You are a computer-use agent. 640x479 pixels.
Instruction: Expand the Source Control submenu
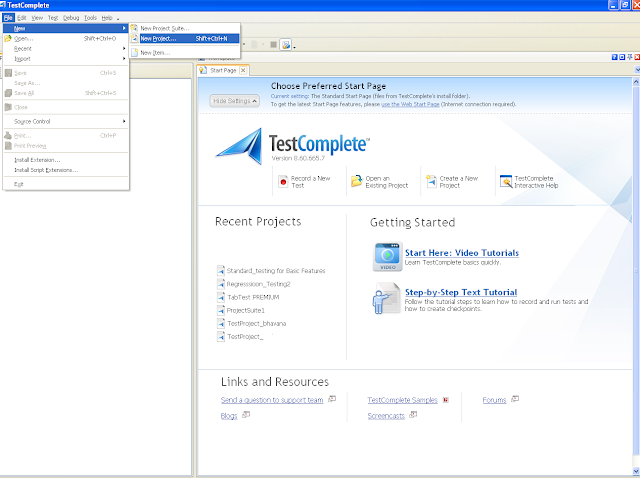point(66,121)
